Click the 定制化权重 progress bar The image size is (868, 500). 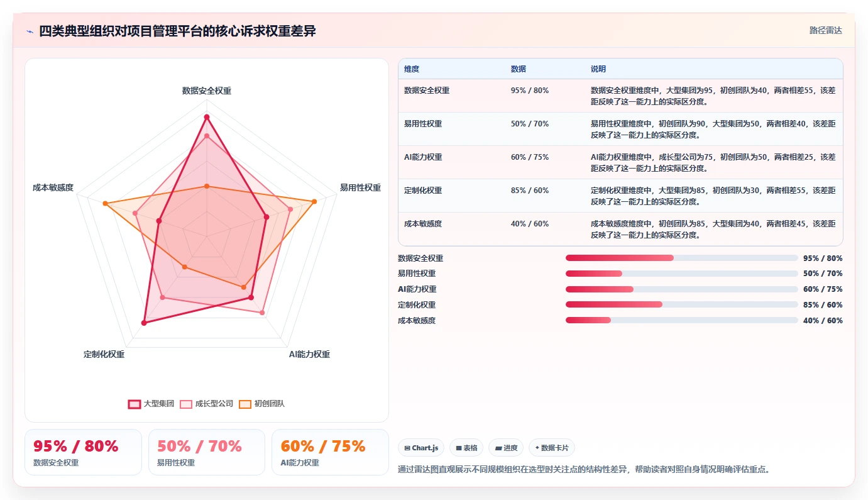[x=682, y=304]
